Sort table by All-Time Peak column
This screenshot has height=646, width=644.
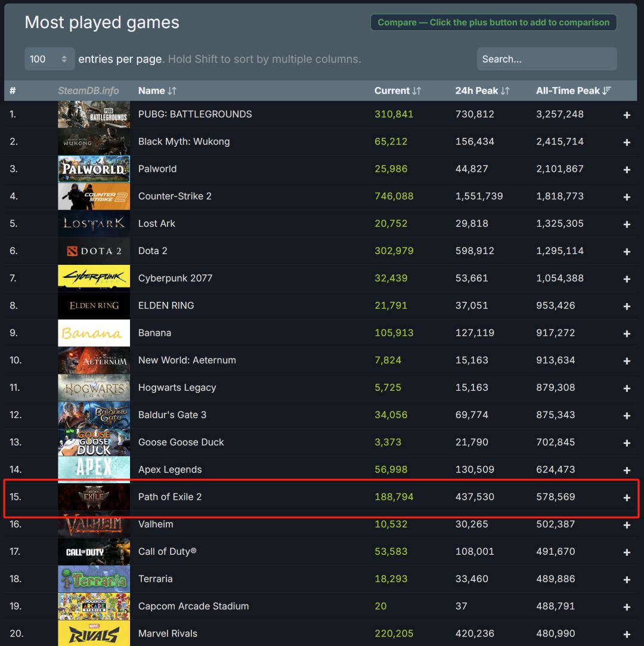tap(573, 91)
